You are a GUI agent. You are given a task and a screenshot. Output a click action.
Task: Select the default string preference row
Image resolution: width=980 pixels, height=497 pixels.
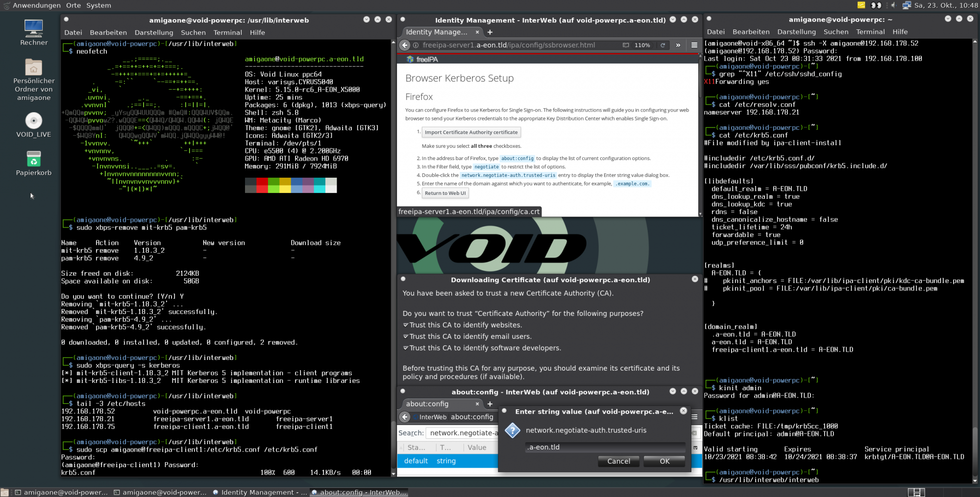447,461
